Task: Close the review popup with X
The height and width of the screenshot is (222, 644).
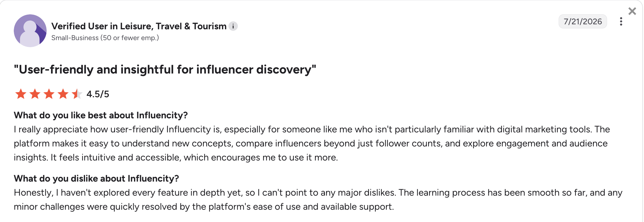Action: [x=632, y=11]
